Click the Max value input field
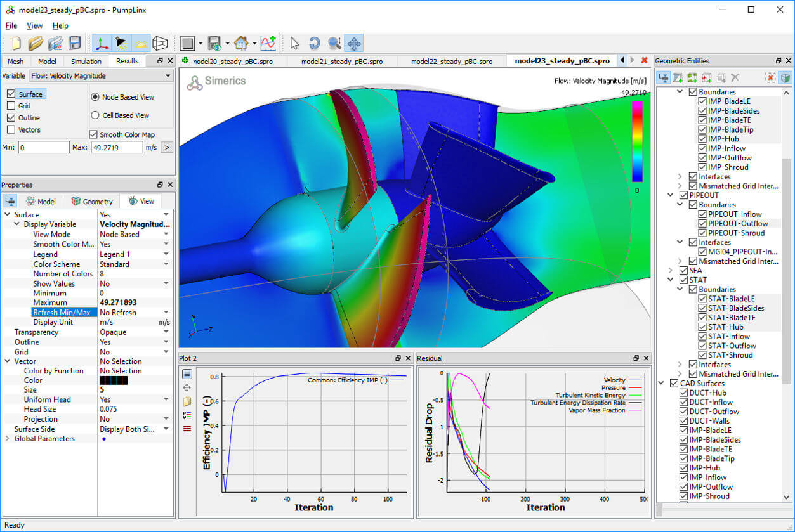 [117, 148]
